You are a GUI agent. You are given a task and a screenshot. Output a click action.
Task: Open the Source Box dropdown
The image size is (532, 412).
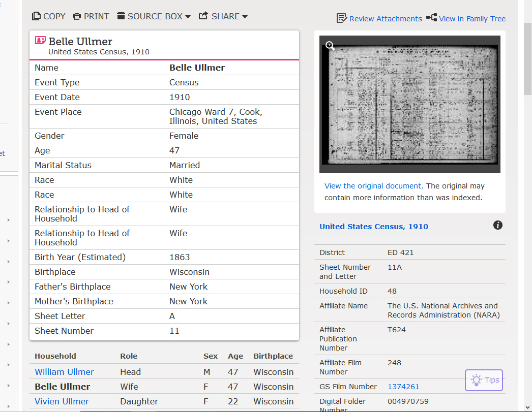tap(154, 16)
